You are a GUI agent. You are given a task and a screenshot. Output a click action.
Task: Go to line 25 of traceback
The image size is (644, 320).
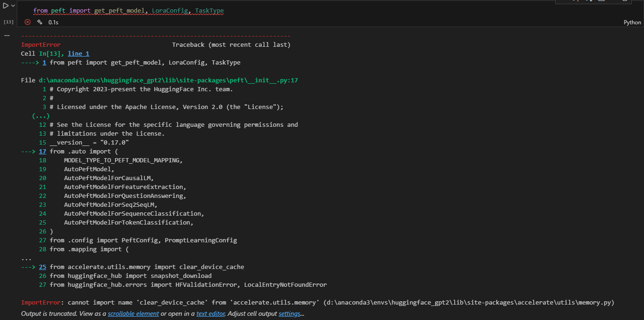coord(43,267)
